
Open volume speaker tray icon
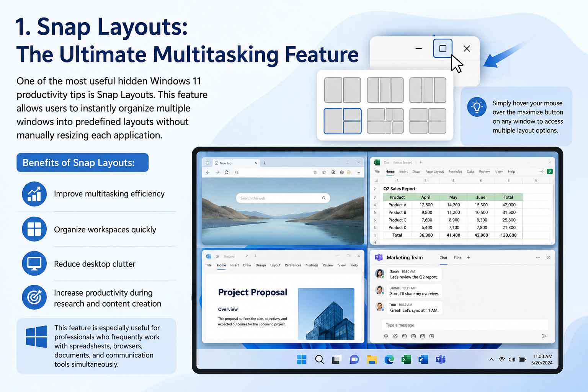tap(512, 359)
